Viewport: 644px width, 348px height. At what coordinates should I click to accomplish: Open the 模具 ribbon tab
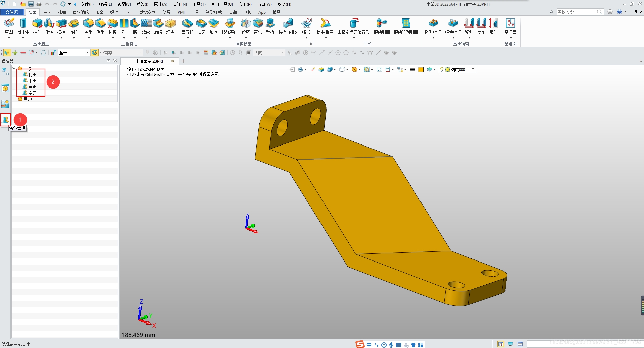click(276, 12)
